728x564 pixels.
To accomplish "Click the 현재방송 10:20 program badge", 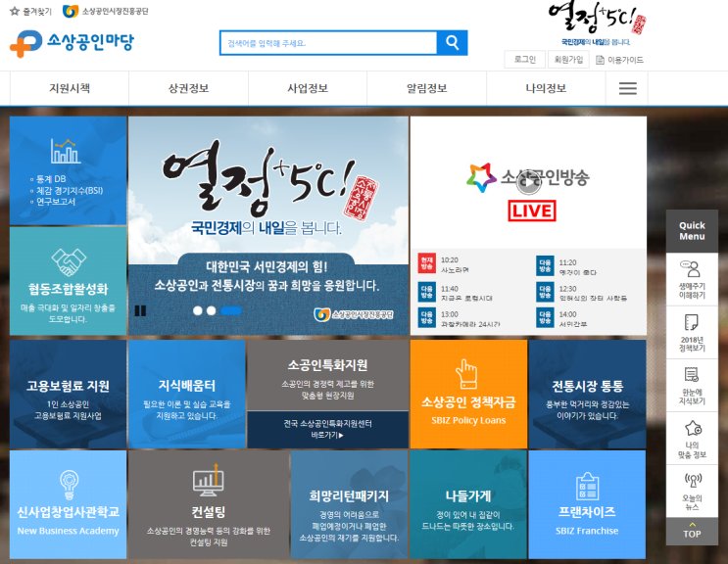I will click(x=426, y=263).
